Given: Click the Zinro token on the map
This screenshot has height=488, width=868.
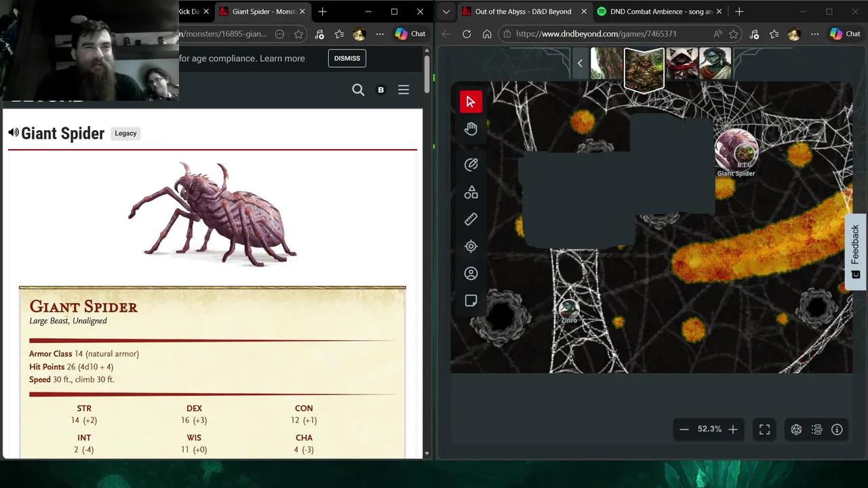Looking at the screenshot, I should (568, 310).
